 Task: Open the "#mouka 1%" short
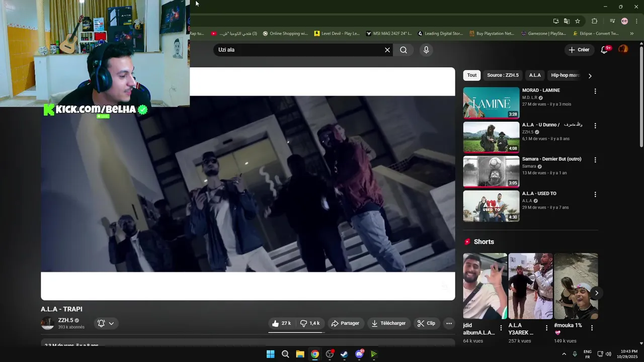point(576,286)
